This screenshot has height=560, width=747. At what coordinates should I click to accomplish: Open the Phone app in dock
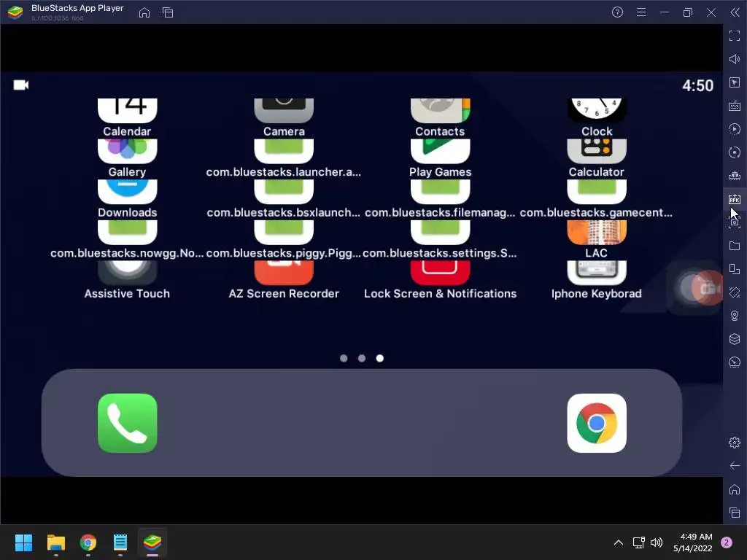[x=127, y=423]
